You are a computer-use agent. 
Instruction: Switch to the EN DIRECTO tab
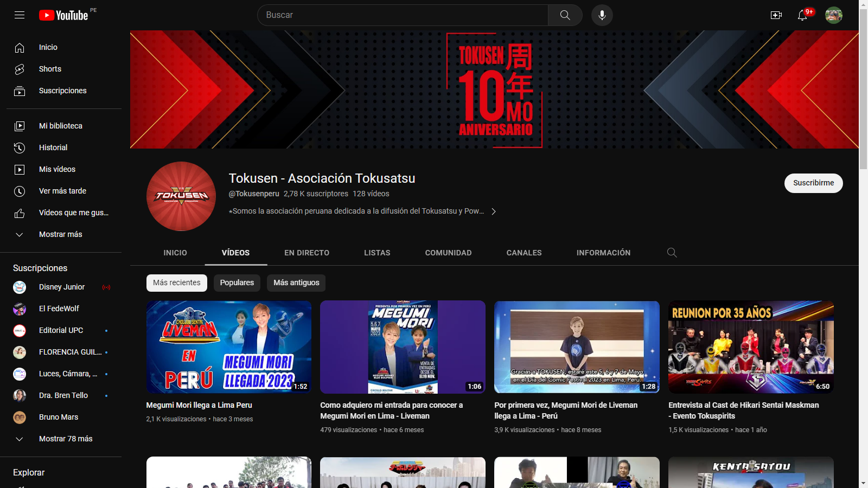point(307,253)
